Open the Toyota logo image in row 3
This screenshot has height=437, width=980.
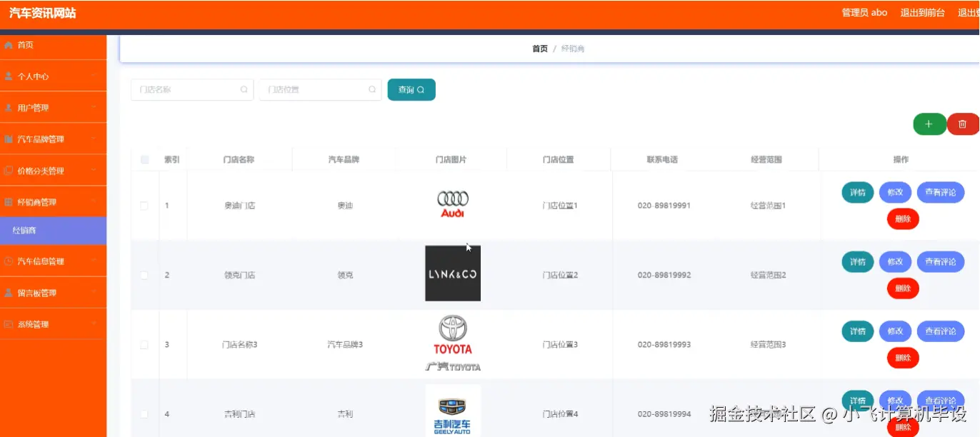click(453, 343)
